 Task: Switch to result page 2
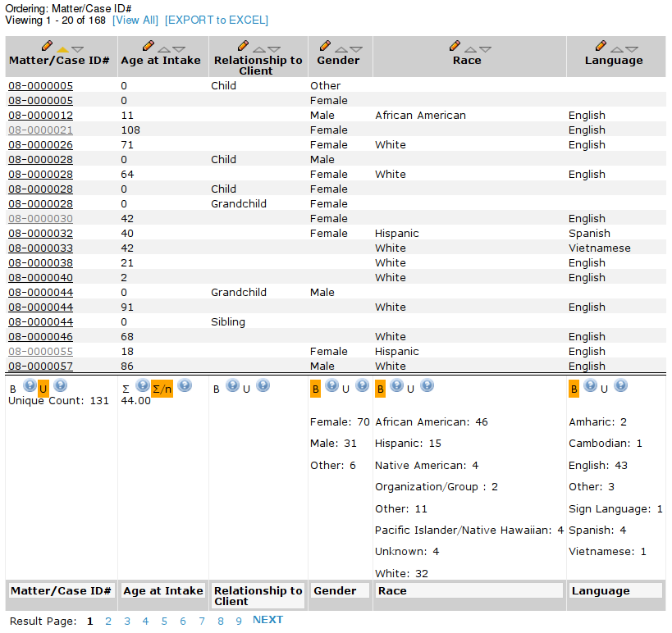(108, 621)
